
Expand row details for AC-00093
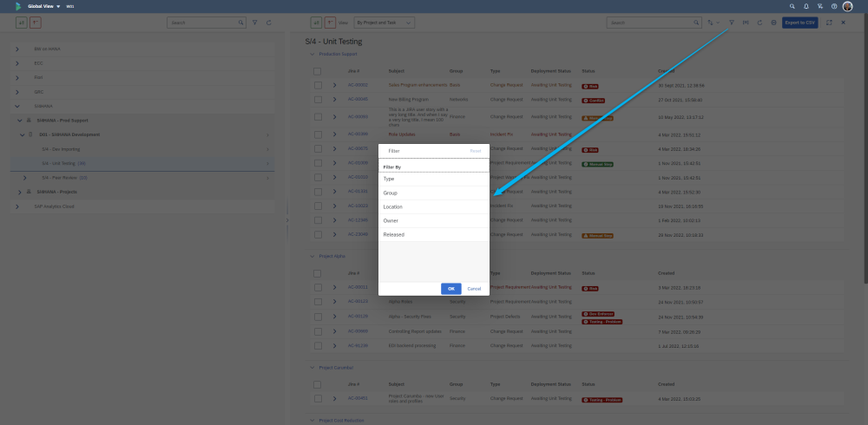(x=334, y=117)
